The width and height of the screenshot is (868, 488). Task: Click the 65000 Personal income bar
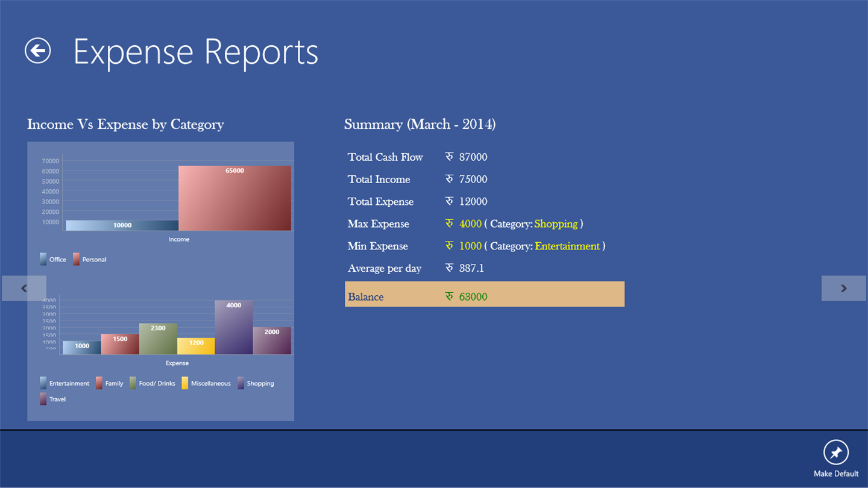(234, 198)
